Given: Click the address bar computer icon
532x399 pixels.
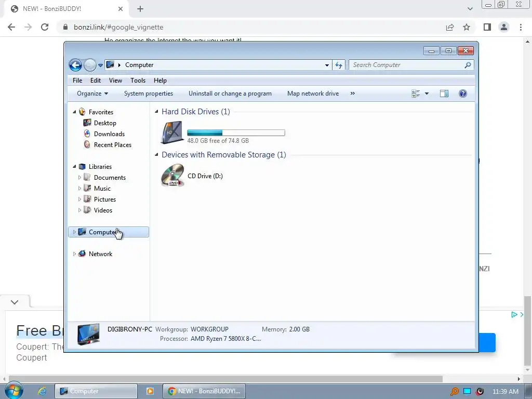Looking at the screenshot, I should pyautogui.click(x=110, y=64).
